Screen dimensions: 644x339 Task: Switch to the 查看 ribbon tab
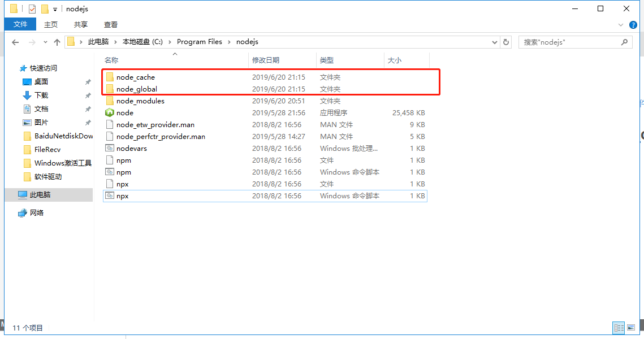[x=110, y=25]
